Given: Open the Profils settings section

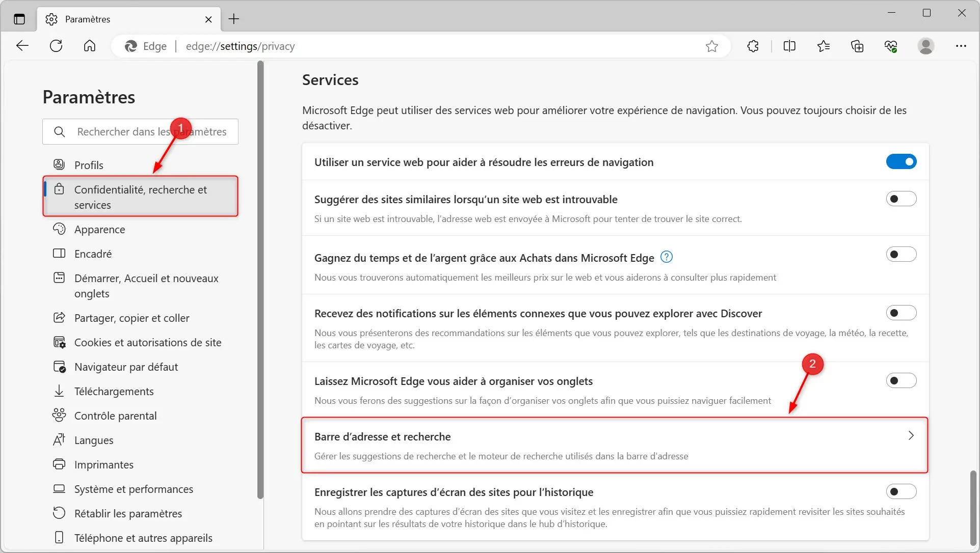Looking at the screenshot, I should click(140, 165).
